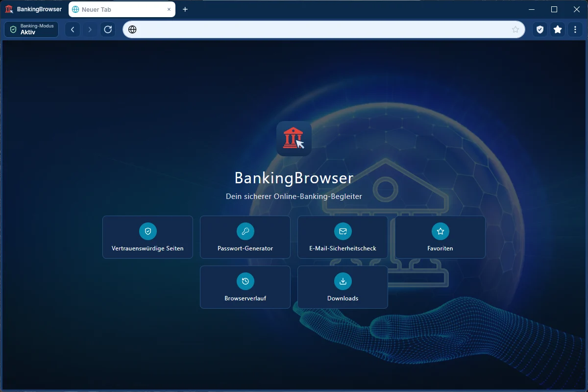Screen dimensions: 588x392
Task: Open the shield security icon in toolbar
Action: pos(540,29)
